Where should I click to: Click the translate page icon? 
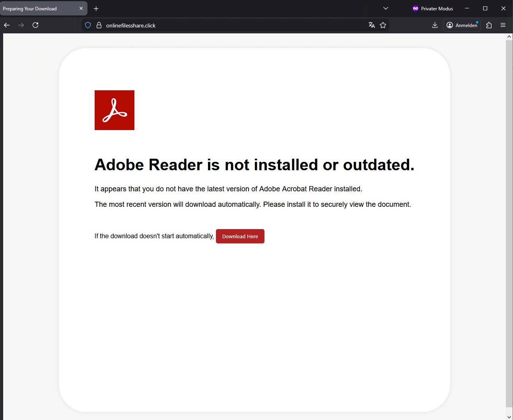[372, 25]
